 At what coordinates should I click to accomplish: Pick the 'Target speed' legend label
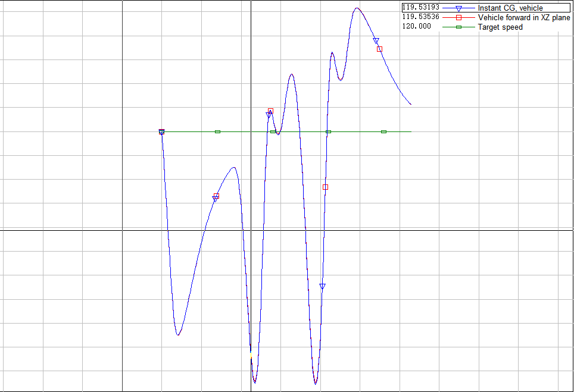click(x=500, y=27)
